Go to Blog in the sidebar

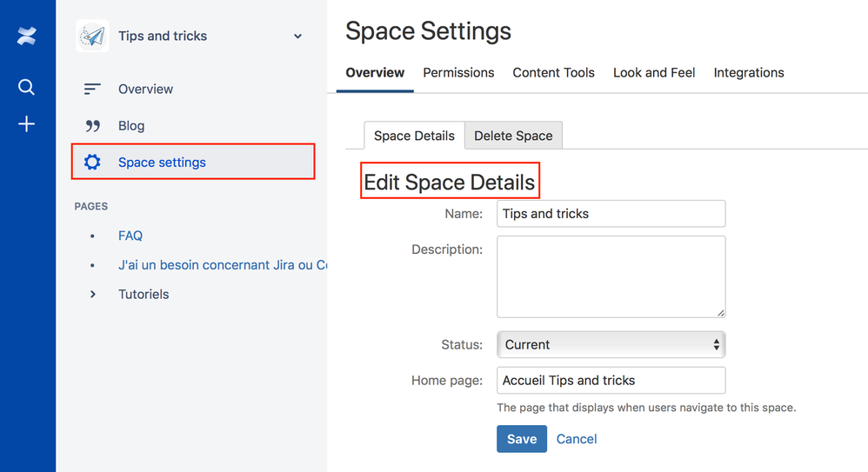[131, 126]
